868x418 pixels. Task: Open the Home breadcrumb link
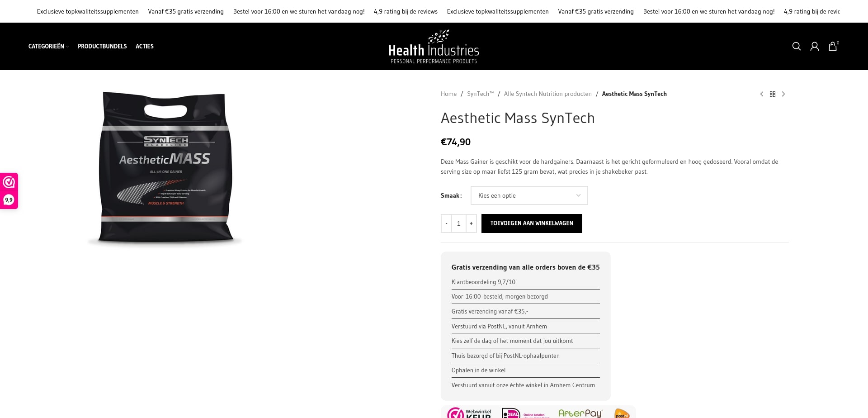point(448,94)
